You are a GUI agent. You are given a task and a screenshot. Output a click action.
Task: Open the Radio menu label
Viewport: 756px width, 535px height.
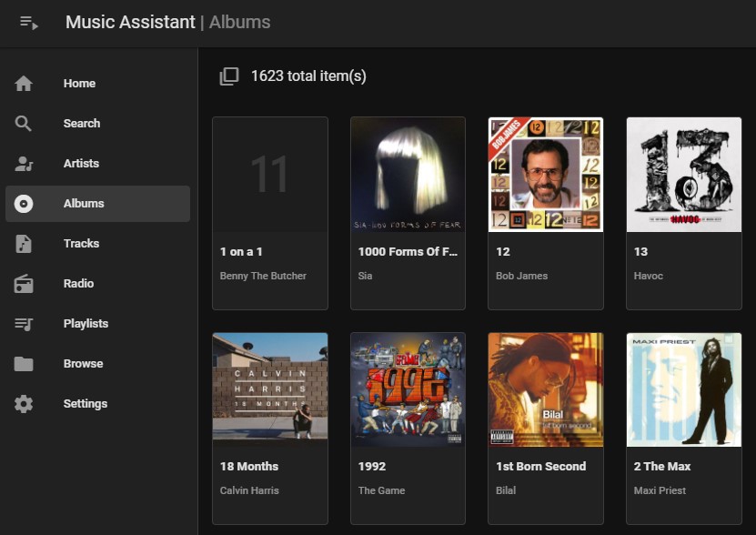pos(78,284)
